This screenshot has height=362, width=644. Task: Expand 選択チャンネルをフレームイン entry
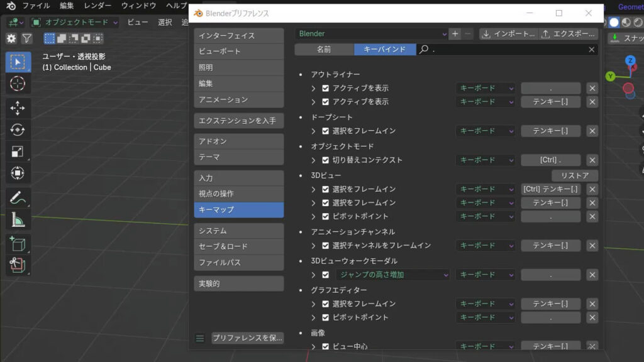coord(313,246)
